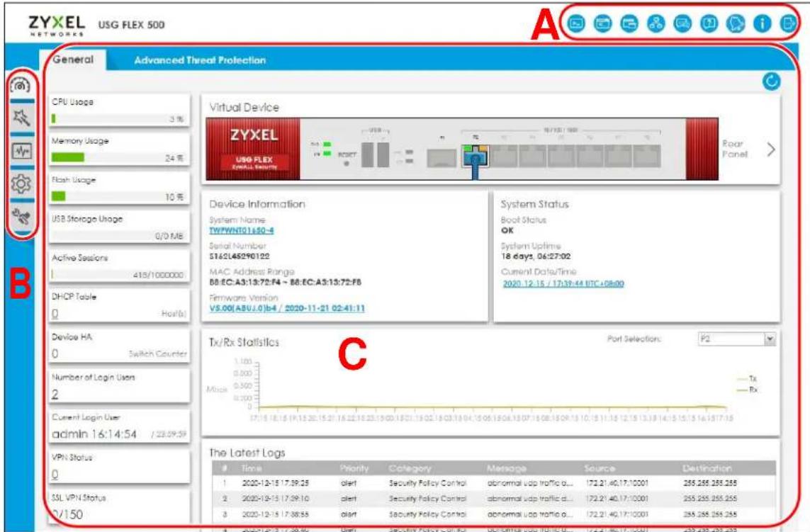Click the Time column header in logs
The image size is (810, 532).
click(252, 468)
